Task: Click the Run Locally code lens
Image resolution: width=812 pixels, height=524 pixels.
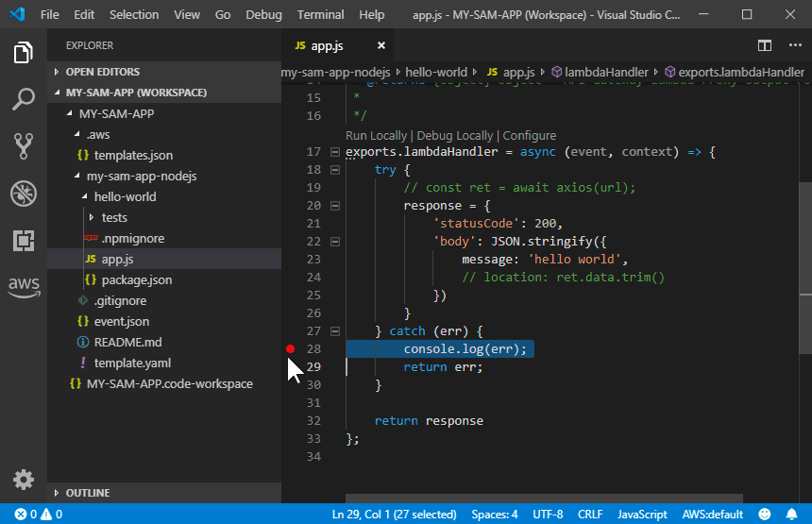Action: [x=376, y=136]
